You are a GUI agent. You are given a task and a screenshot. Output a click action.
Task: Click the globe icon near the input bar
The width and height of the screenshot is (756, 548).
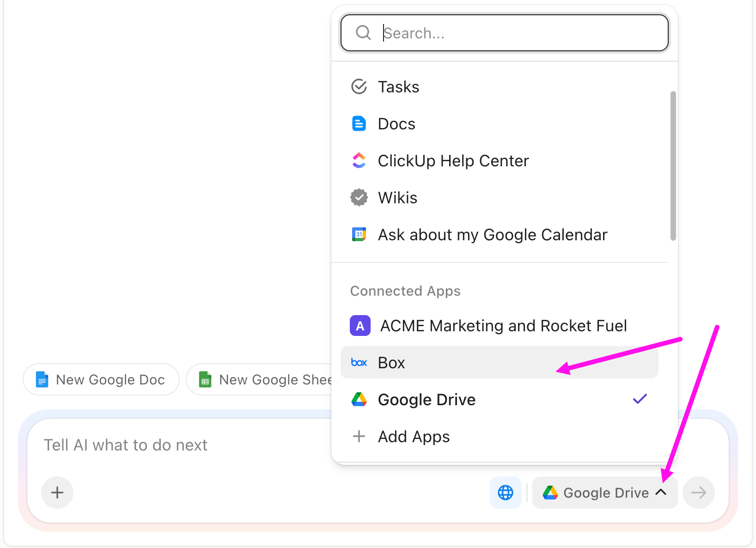point(505,493)
